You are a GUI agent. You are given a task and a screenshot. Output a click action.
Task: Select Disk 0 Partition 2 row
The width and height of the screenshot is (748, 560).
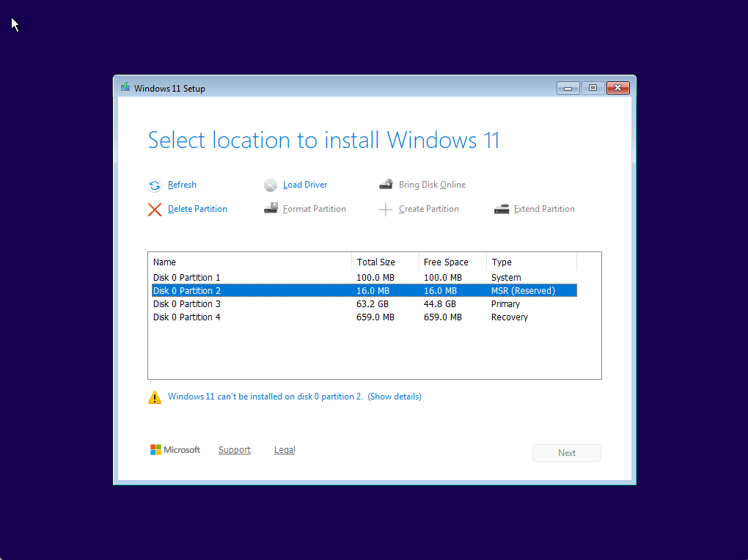(364, 290)
